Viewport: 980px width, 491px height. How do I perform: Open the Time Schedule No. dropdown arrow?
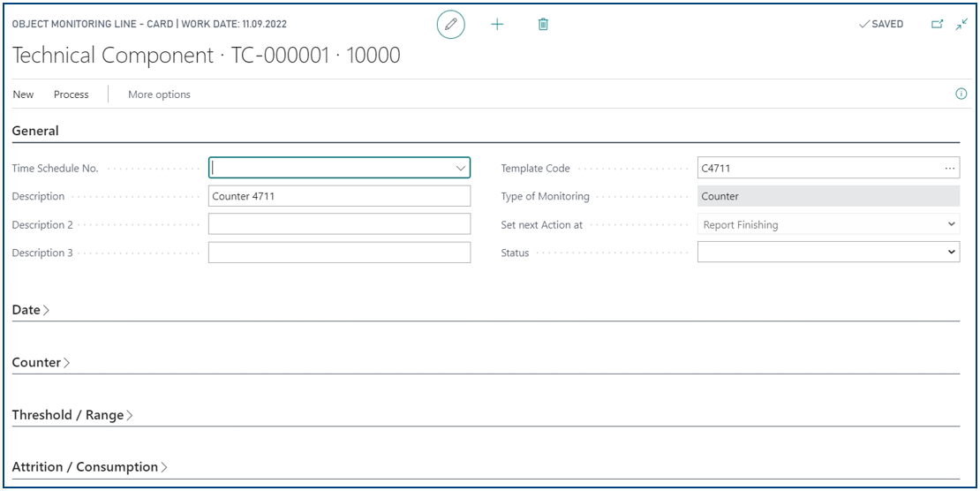pyautogui.click(x=461, y=168)
